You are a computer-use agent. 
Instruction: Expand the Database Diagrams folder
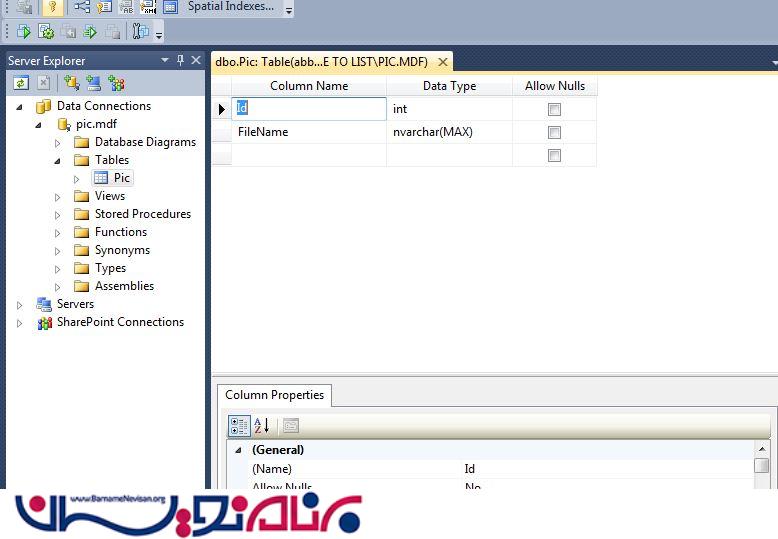[58, 143]
